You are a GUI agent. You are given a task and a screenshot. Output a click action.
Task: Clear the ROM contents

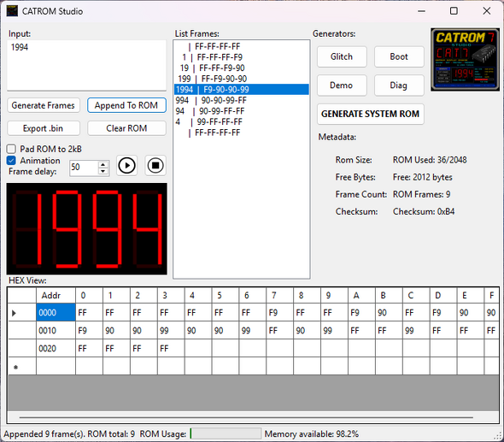click(x=126, y=128)
